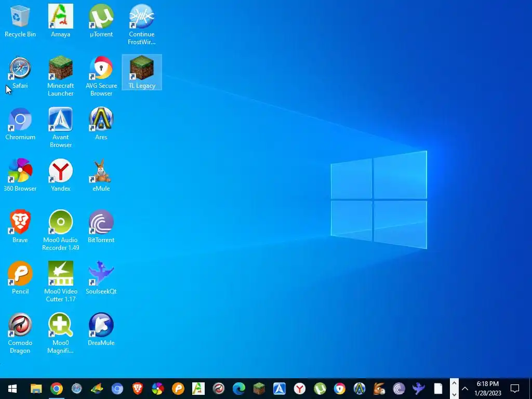Launch AVG Secure Browser from the taskbar
The width and height of the screenshot is (532, 399).
coord(340,389)
